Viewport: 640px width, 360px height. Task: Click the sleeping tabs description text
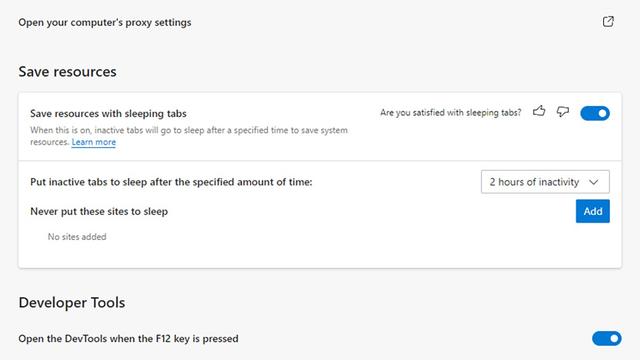(x=189, y=136)
